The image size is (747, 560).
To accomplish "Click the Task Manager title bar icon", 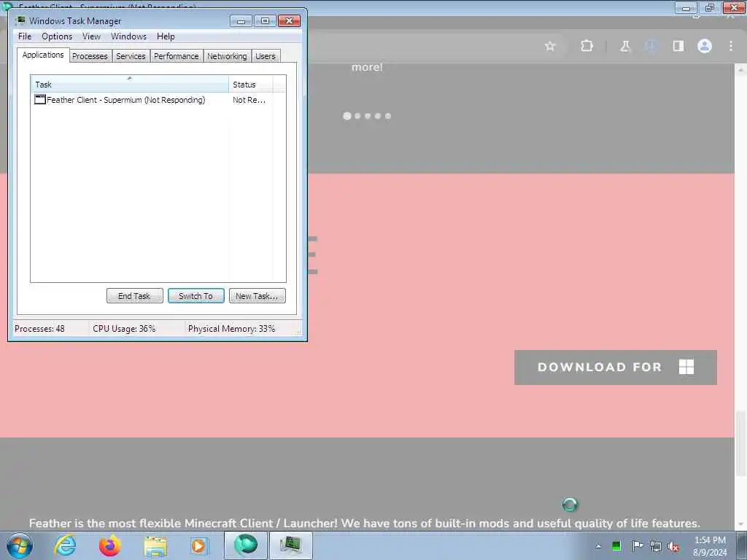I will click(20, 20).
